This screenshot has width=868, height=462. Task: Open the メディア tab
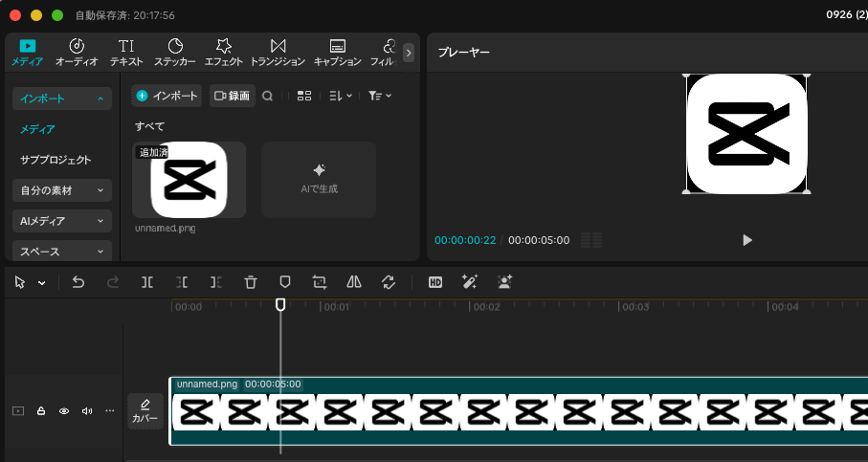coord(27,54)
